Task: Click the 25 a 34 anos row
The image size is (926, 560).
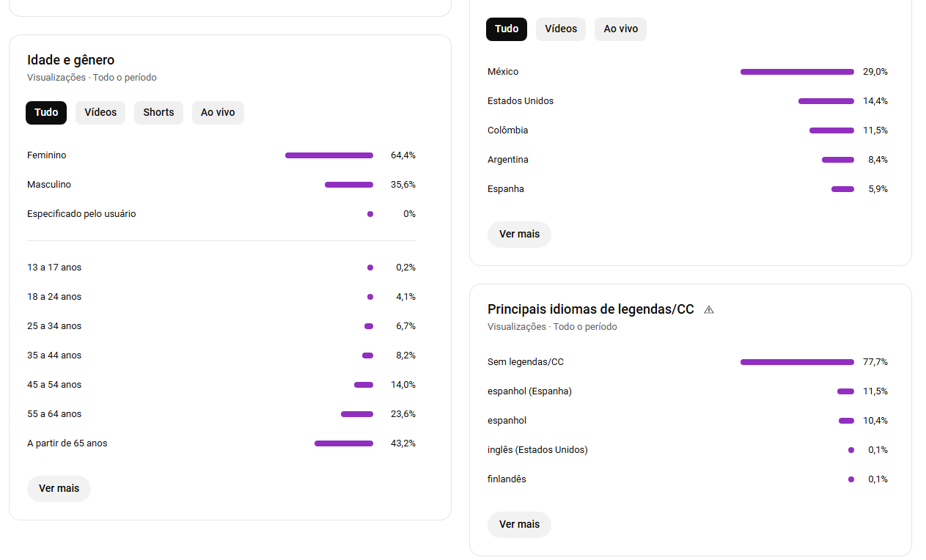Action: [221, 326]
